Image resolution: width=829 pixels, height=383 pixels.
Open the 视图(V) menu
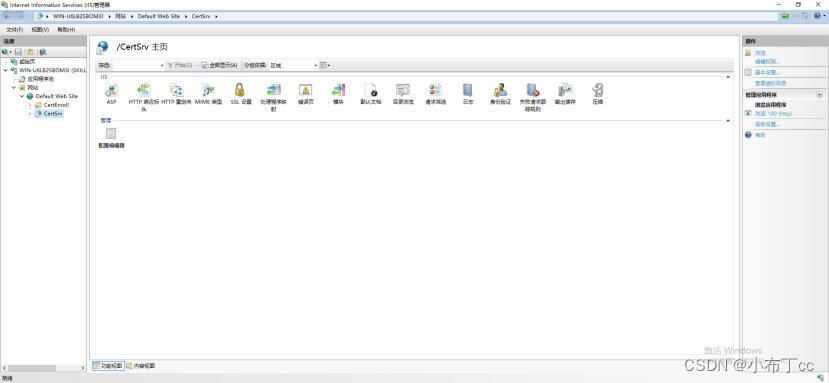40,30
